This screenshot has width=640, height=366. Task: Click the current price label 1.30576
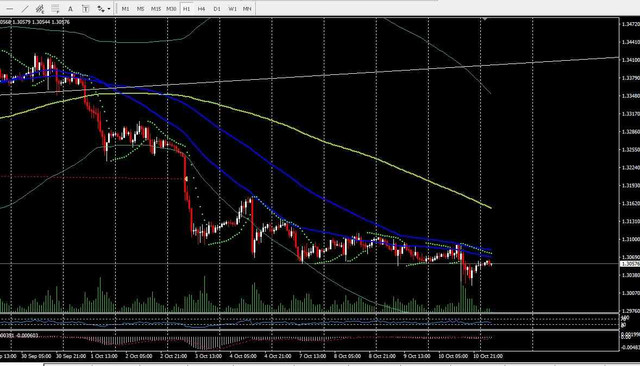pyautogui.click(x=630, y=264)
